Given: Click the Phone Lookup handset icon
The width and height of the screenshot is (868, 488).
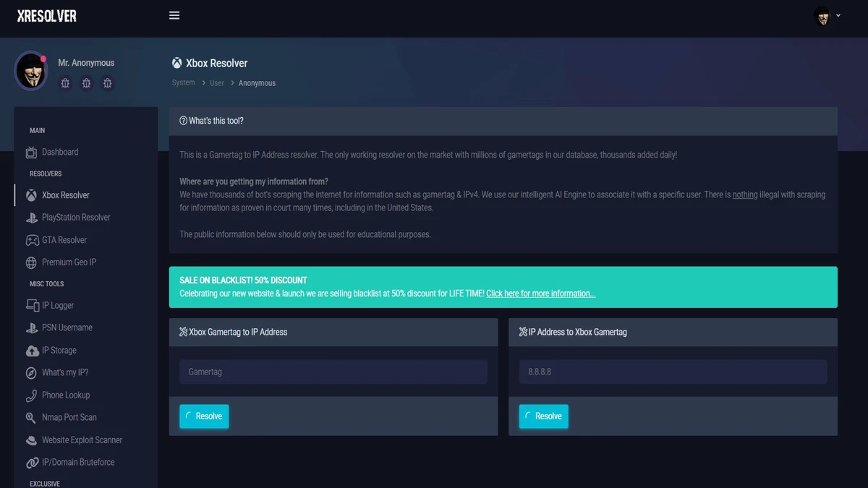Looking at the screenshot, I should (32, 395).
